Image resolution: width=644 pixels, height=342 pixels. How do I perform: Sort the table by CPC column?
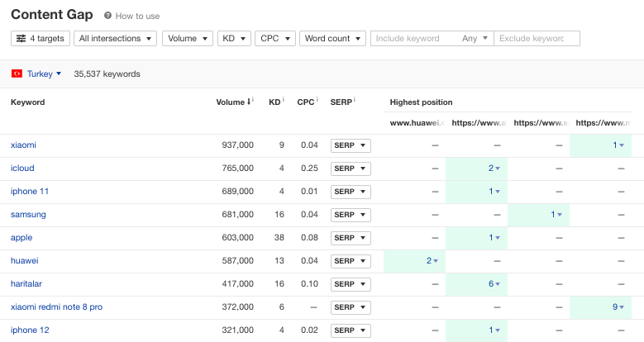(306, 102)
